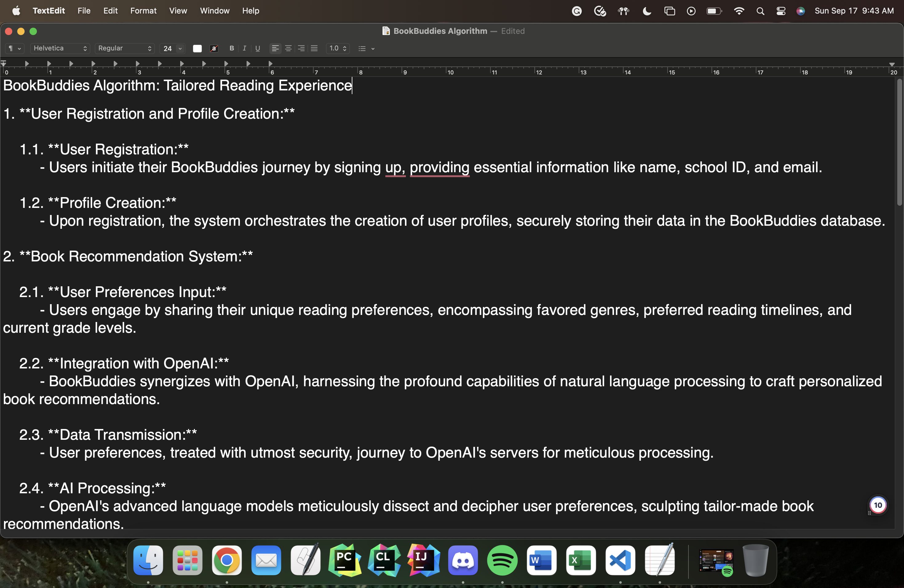Open Visual Studio Code from the Dock
The width and height of the screenshot is (904, 588).
pyautogui.click(x=620, y=560)
